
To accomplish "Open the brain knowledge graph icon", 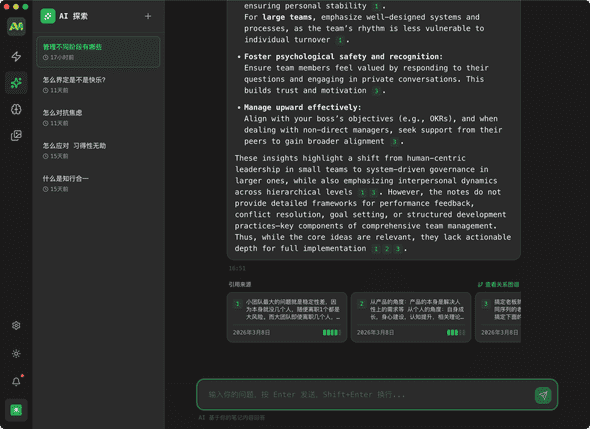I will click(16, 109).
